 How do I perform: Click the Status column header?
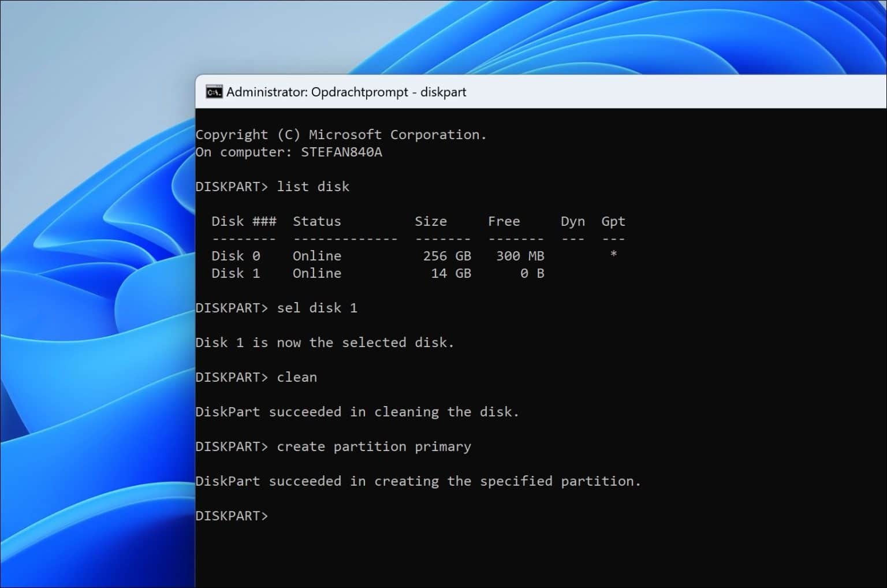point(316,221)
